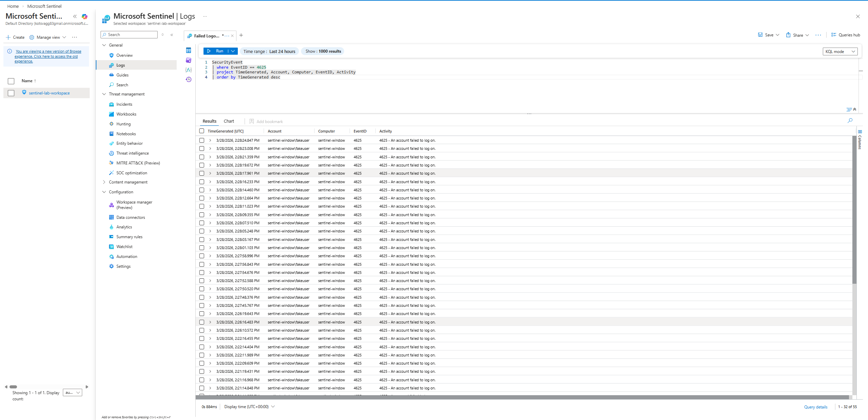The image size is (868, 420).
Task: Select the first result row checkbox
Action: (x=202, y=140)
